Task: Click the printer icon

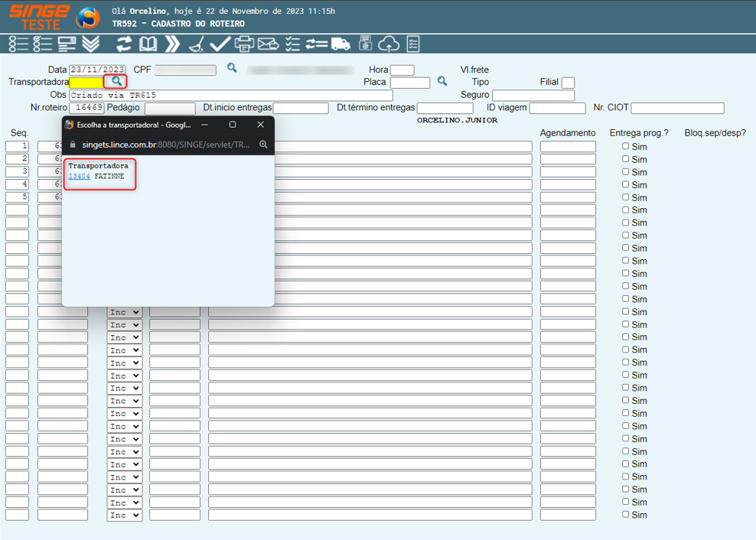Action: click(x=244, y=44)
